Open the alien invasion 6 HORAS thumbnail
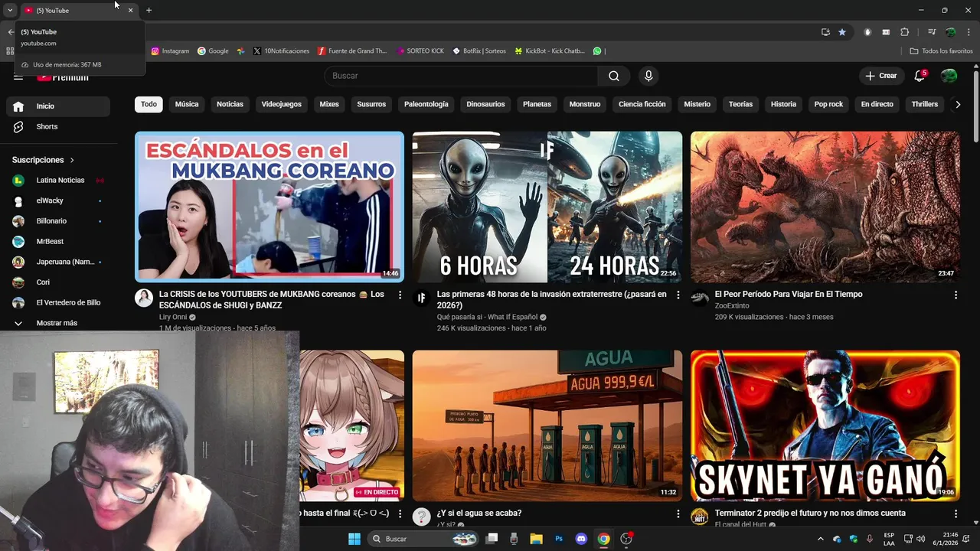 click(547, 207)
